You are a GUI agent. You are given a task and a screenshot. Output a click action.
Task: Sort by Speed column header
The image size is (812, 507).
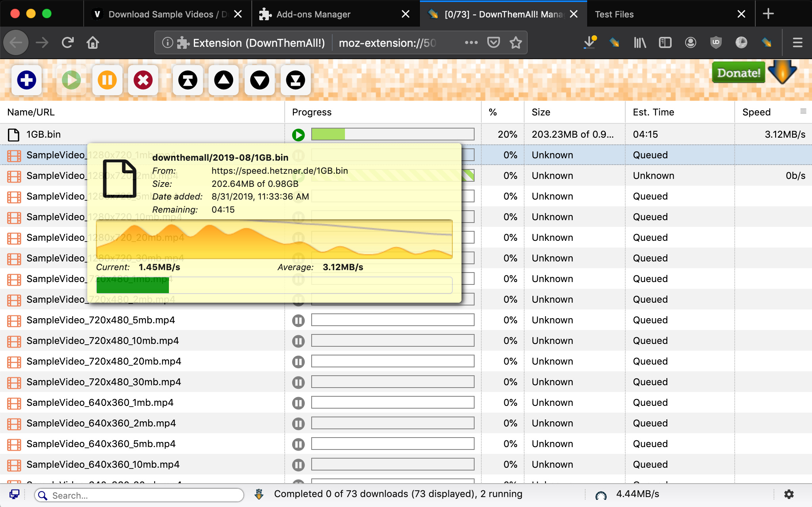[756, 112]
